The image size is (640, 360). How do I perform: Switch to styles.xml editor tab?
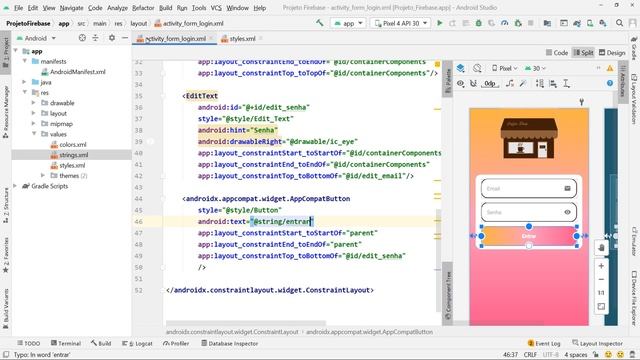click(x=242, y=39)
